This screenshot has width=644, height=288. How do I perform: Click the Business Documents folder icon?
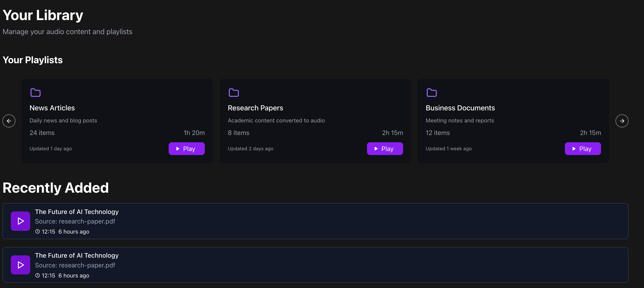pos(432,93)
